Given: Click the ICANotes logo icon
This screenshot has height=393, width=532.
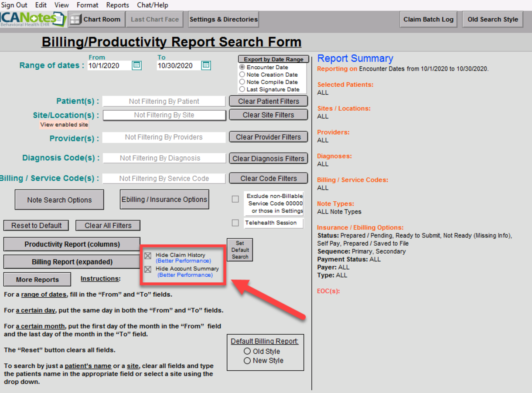Looking at the screenshot, I should click(x=33, y=19).
